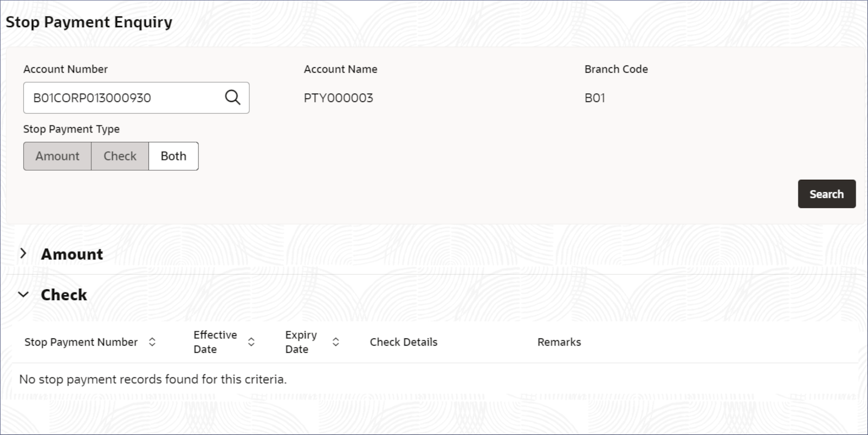Select Check stop payment type
Image resolution: width=868 pixels, height=435 pixels.
pyautogui.click(x=120, y=156)
